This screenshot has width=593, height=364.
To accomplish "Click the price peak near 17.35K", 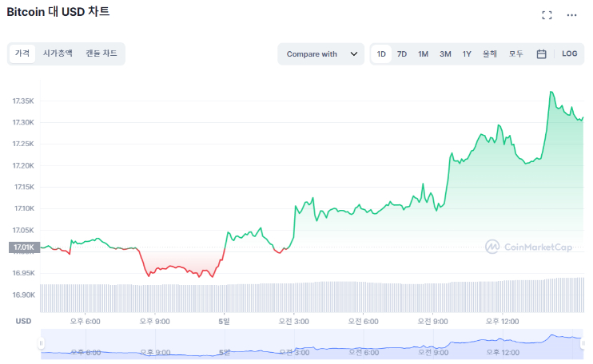I will point(551,93).
